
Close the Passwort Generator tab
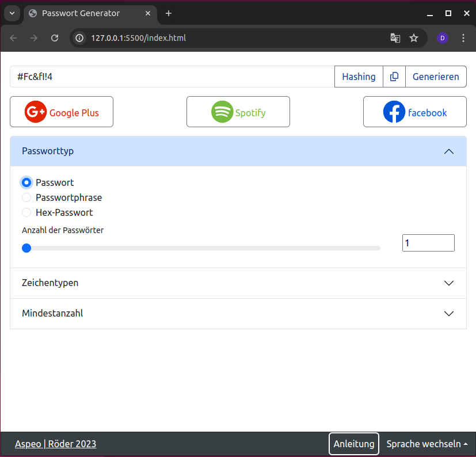(148, 13)
